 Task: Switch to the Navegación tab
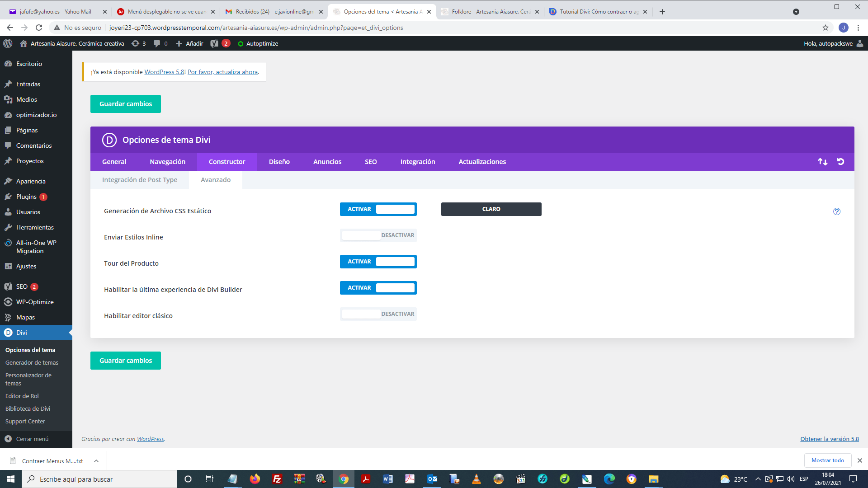(x=167, y=162)
